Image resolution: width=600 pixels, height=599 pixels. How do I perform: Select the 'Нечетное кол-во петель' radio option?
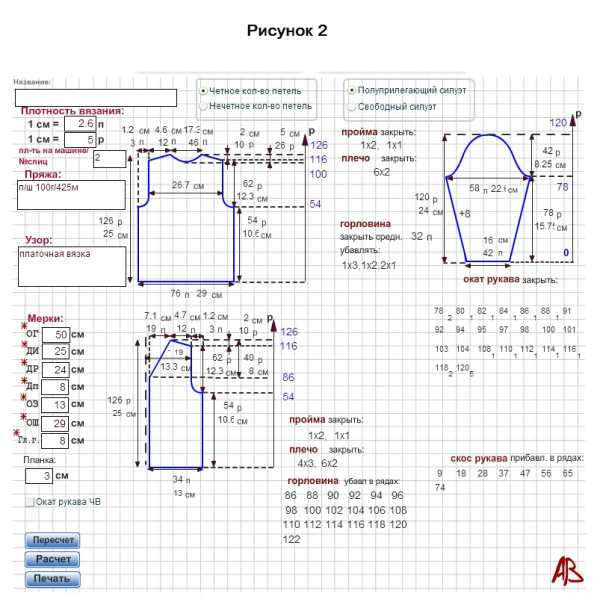(204, 104)
